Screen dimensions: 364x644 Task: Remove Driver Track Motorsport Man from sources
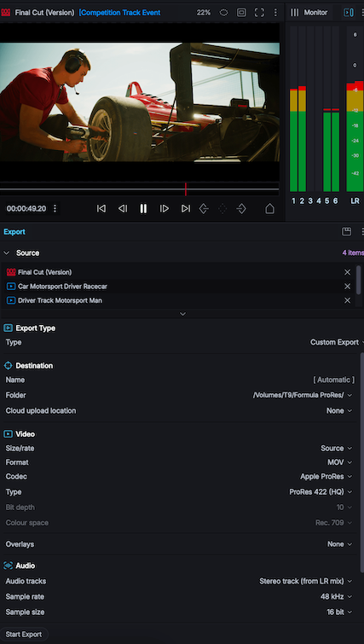coord(347,300)
